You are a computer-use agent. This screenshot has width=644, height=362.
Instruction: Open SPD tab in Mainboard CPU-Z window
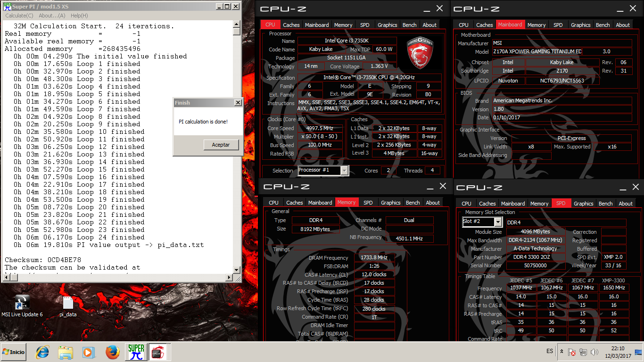coord(558,25)
